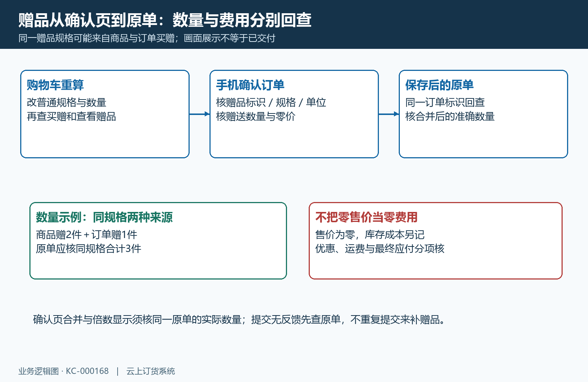Click the footer text '业务逻辑图 · KC-000168'
This screenshot has width=588, height=382.
(64, 371)
